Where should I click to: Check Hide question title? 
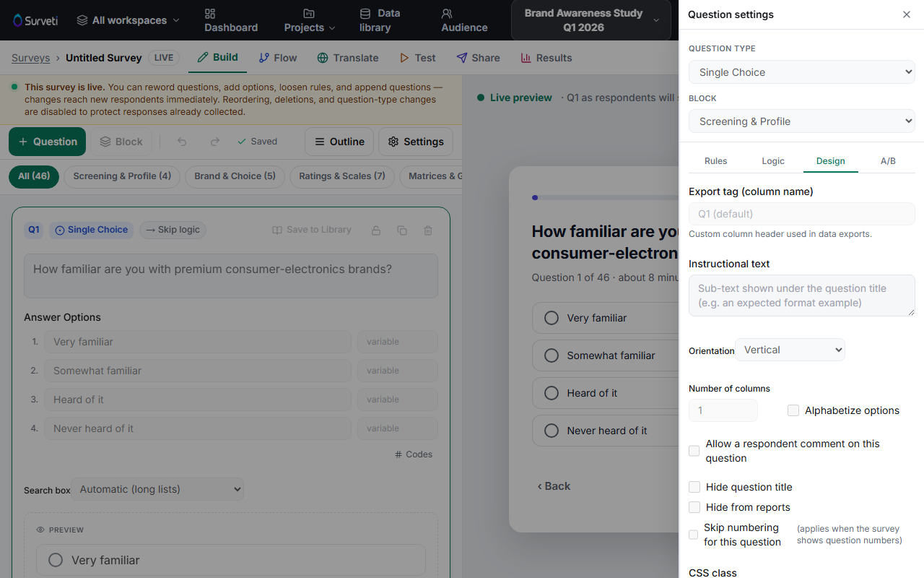tap(694, 487)
